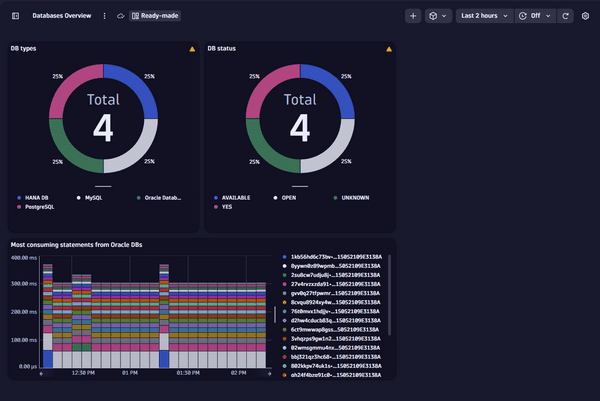Click the 200.00 ms y-axis label
Viewport: 600px width, 401px height.
(x=24, y=312)
